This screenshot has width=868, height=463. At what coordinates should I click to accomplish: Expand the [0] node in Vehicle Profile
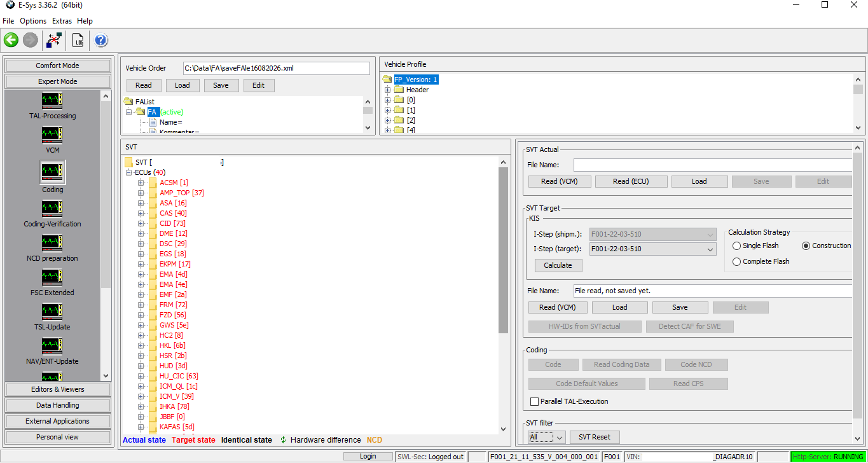click(x=387, y=100)
